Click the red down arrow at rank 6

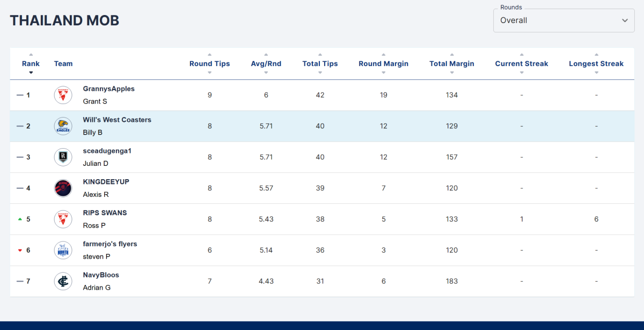pyautogui.click(x=20, y=251)
